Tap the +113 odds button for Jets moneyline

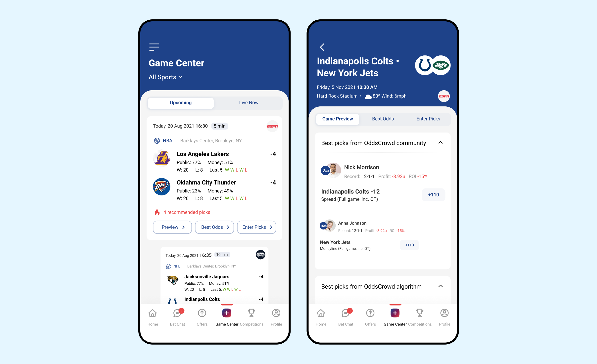[x=409, y=245]
